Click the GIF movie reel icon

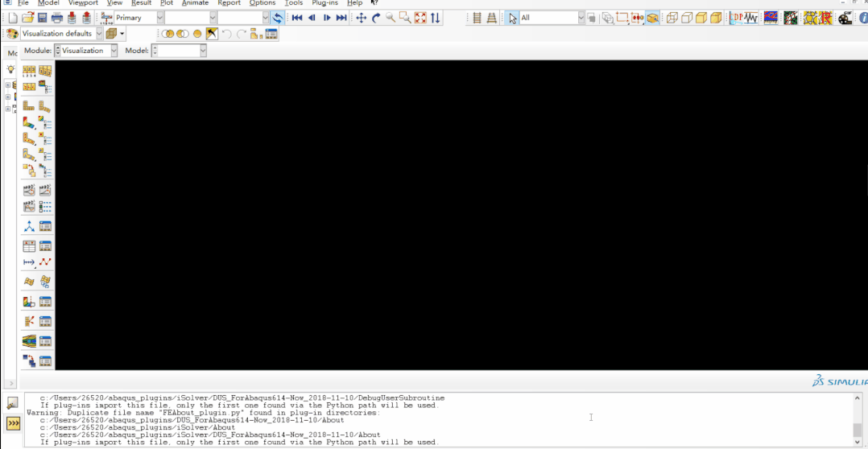[x=844, y=19]
